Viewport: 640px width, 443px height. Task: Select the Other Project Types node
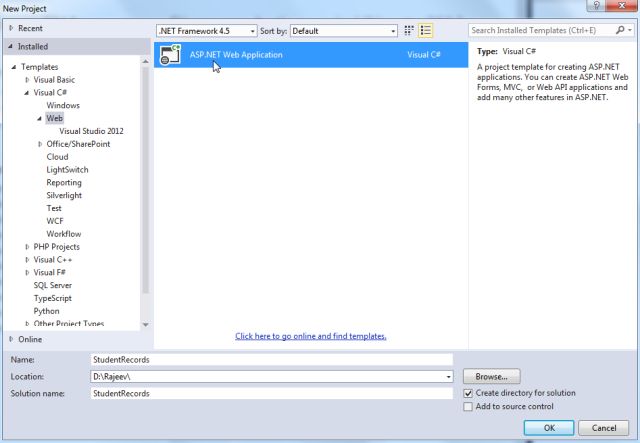point(69,324)
